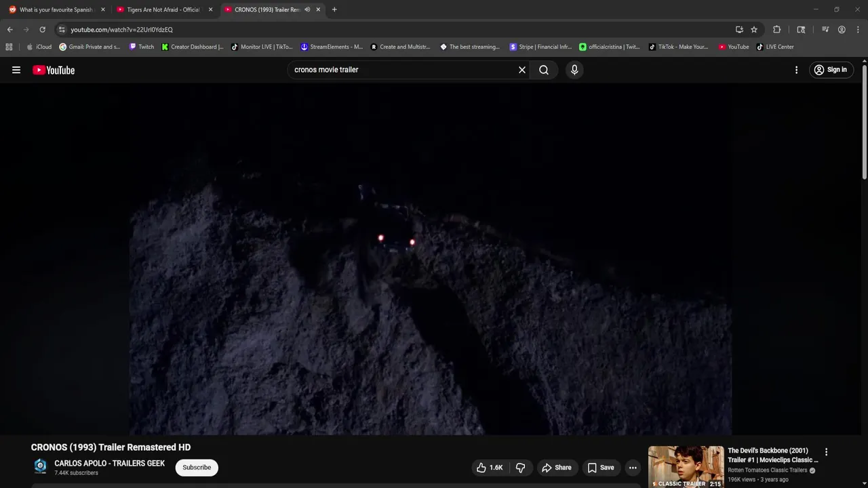
Task: Open iCloud bookmark
Action: coord(39,47)
